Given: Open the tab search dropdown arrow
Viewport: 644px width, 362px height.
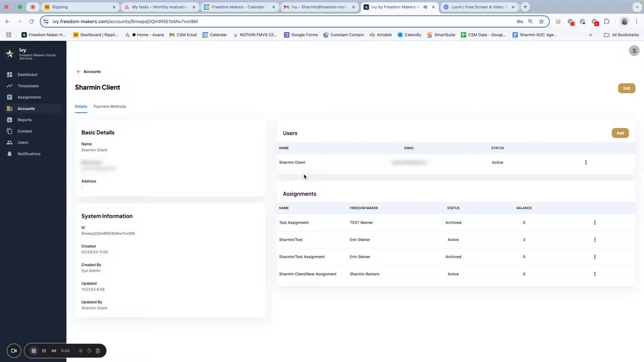Looking at the screenshot, I should point(637,7).
